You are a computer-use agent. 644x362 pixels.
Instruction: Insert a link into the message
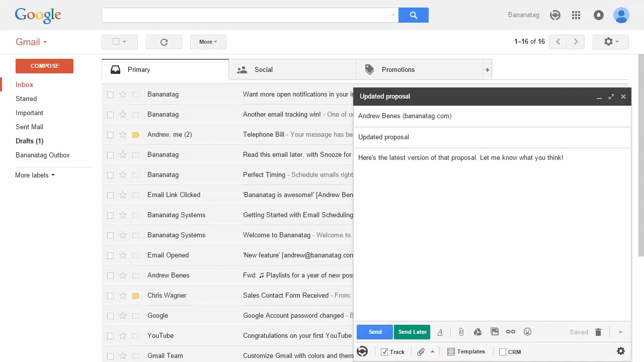tap(511, 332)
